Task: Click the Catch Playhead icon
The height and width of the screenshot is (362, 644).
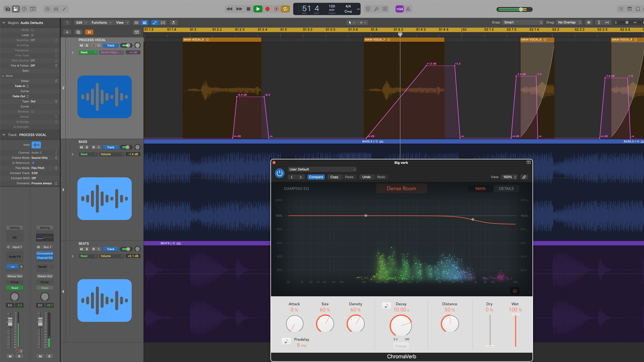Action: coord(173,22)
